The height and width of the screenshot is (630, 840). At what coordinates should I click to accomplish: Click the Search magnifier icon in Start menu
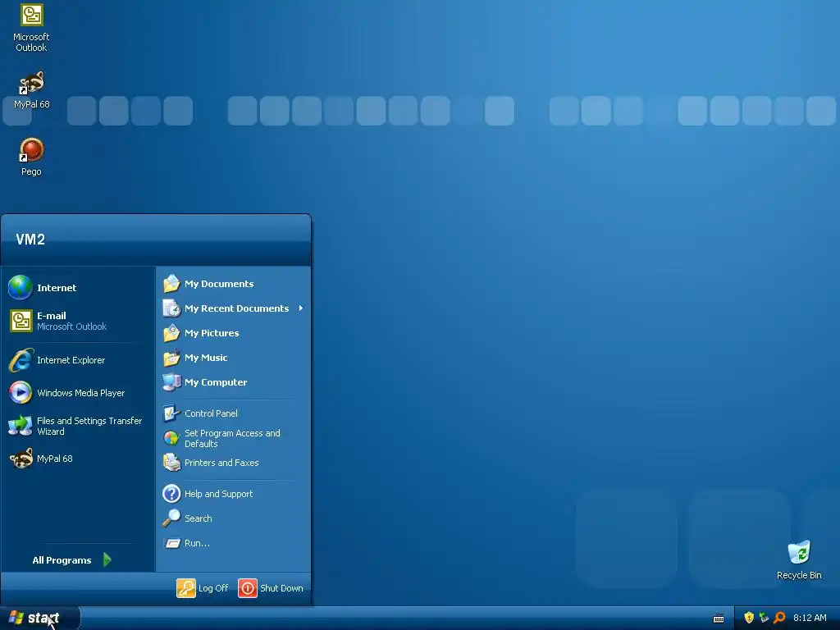(x=171, y=518)
